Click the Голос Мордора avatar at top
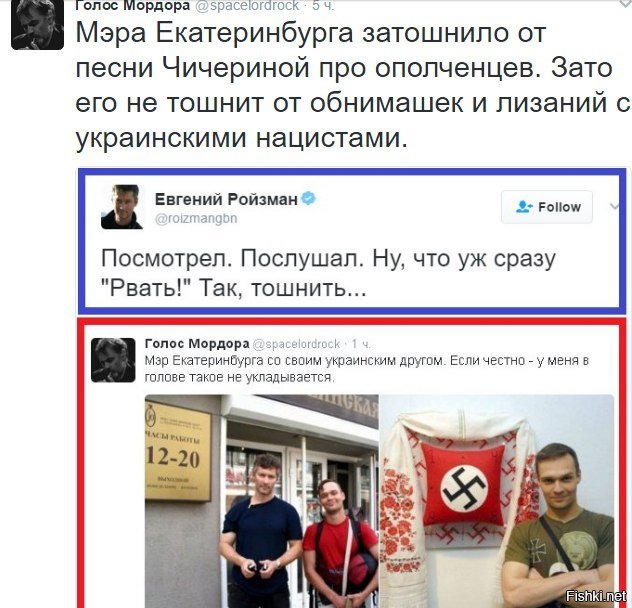This screenshot has height=608, width=632. [x=37, y=25]
